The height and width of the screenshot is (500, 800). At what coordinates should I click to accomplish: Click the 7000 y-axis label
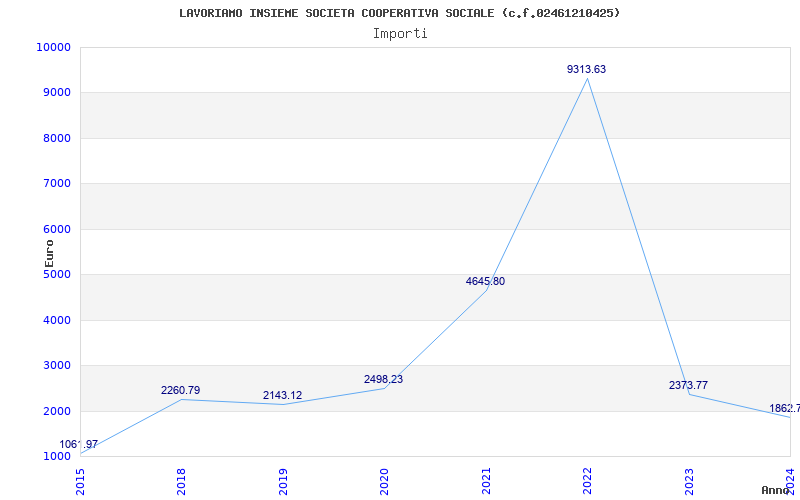pyautogui.click(x=56, y=184)
